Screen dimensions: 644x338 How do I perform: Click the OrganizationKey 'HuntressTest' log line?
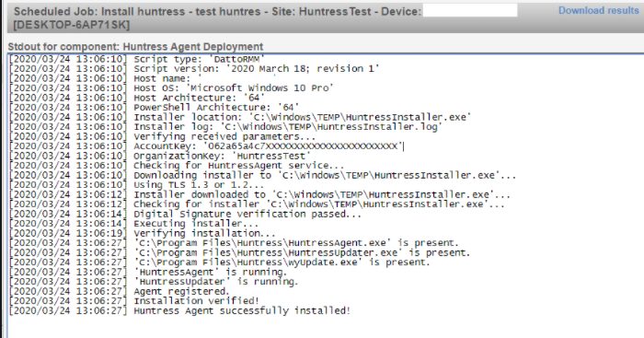coord(160,156)
